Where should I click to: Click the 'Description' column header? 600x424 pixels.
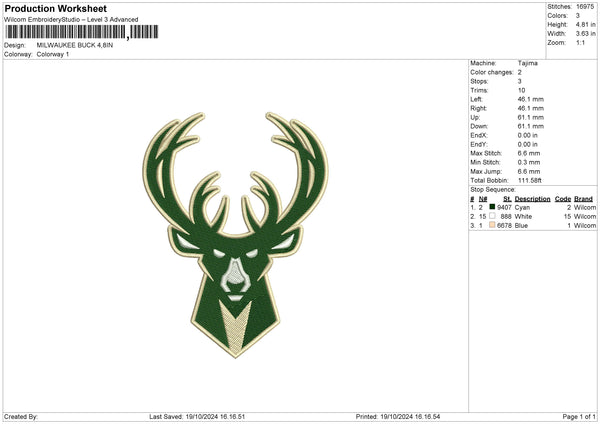tap(532, 199)
